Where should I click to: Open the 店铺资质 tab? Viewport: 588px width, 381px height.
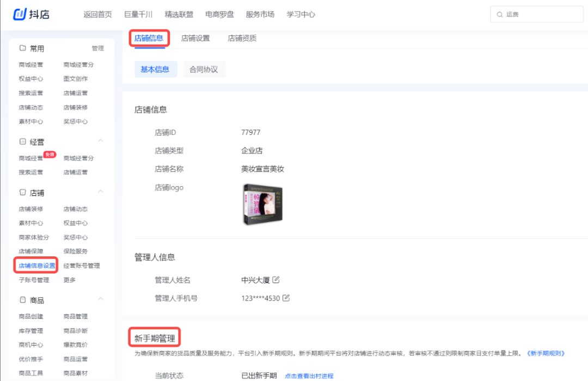pyautogui.click(x=241, y=38)
